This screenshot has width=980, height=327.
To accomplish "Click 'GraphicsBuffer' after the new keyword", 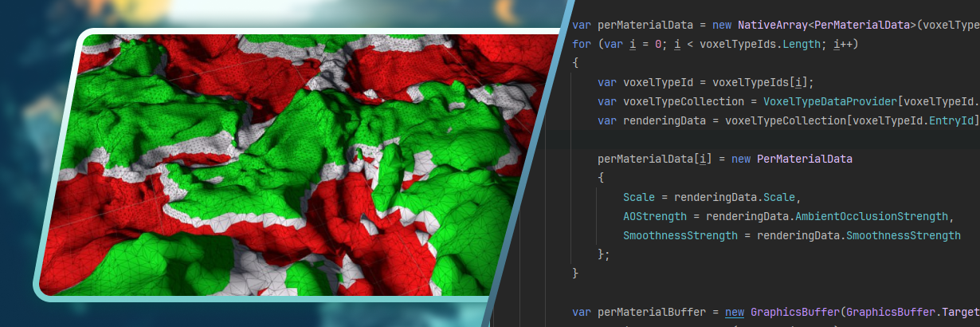I will point(795,312).
